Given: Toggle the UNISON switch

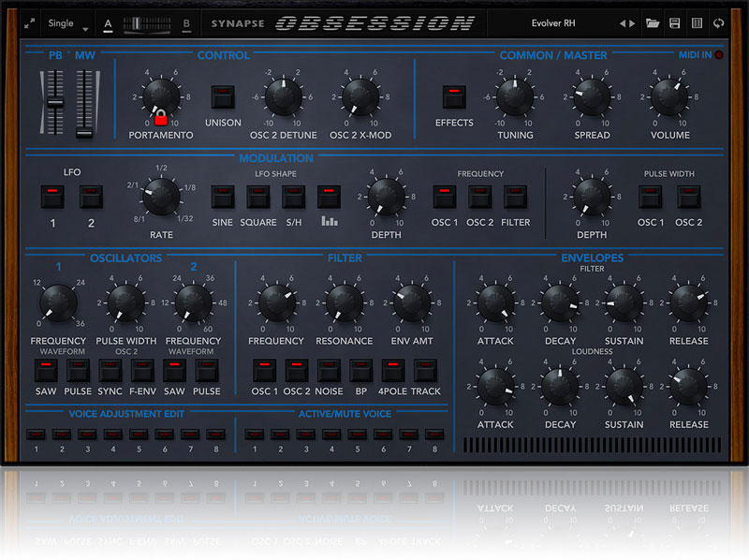Looking at the screenshot, I should pos(222,97).
